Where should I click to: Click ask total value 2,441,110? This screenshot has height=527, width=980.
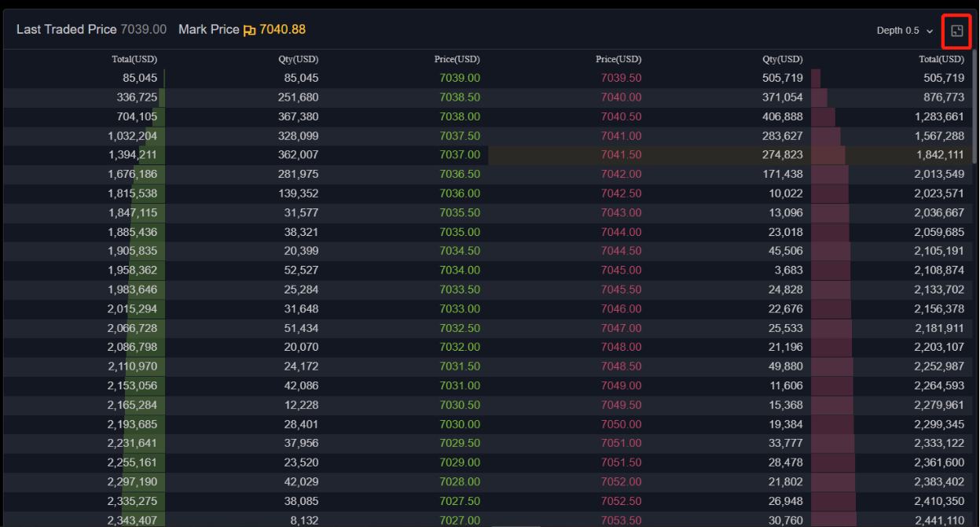(x=941, y=520)
